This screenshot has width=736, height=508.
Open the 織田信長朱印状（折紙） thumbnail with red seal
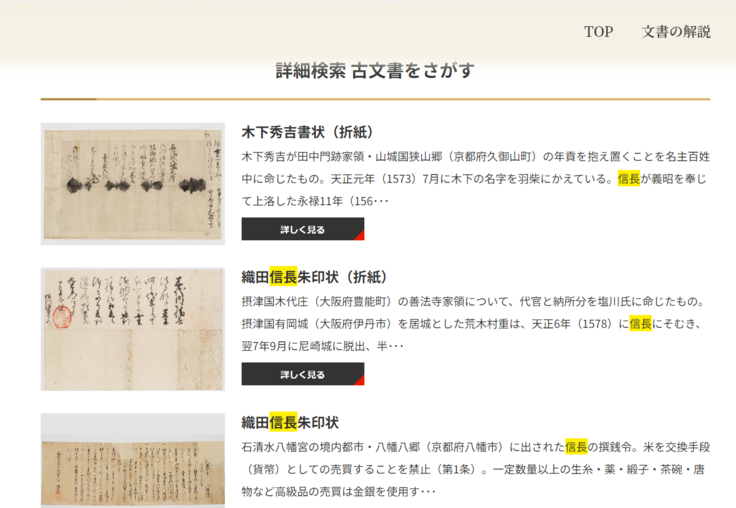click(x=132, y=329)
